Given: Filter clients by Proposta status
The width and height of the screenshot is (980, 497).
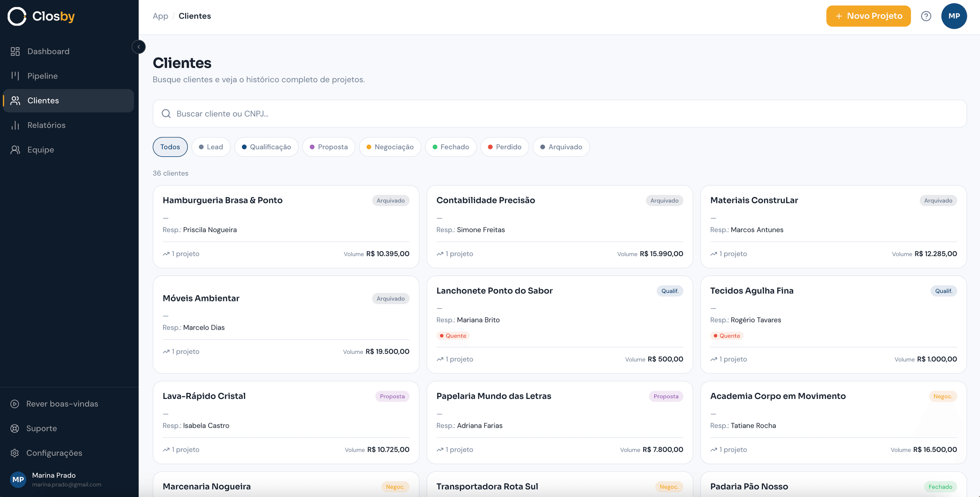Looking at the screenshot, I should (329, 147).
